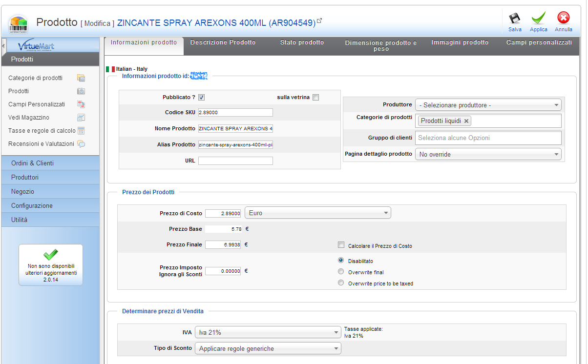The image size is (588, 364).
Task: Click the Nome Prodotto input field
Action: 235,128
